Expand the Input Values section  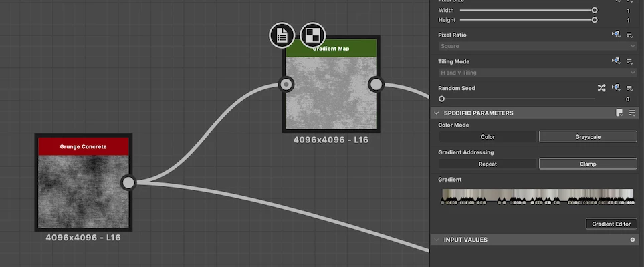click(x=437, y=240)
